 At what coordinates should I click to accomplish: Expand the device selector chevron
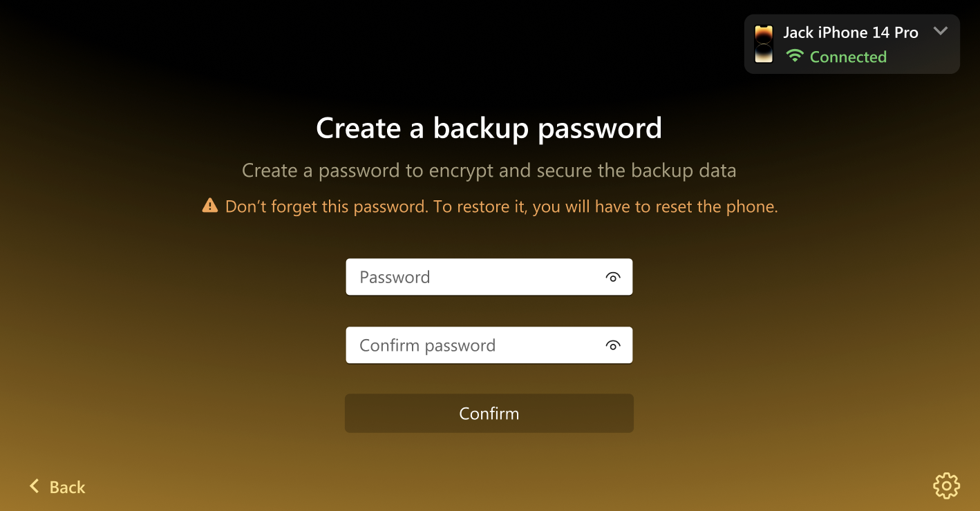click(940, 31)
